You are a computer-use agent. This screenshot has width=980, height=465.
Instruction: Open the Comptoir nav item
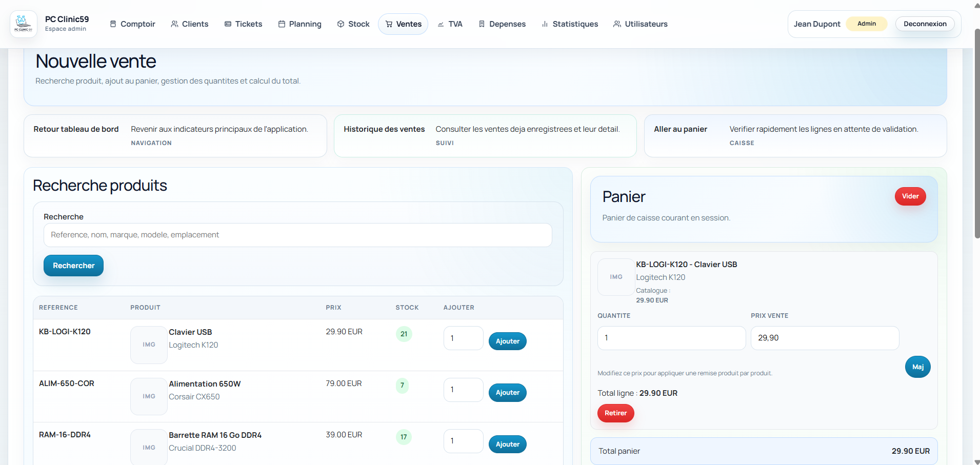[132, 24]
